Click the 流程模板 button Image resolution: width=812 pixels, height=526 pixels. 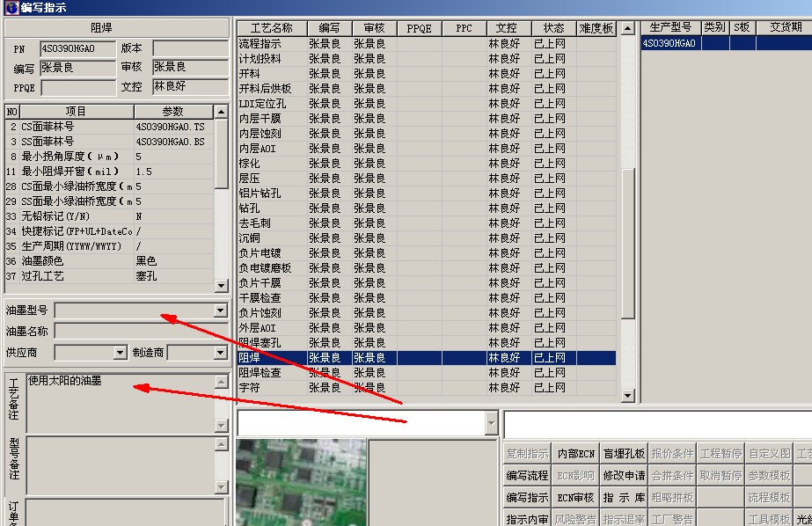pyautogui.click(x=769, y=498)
